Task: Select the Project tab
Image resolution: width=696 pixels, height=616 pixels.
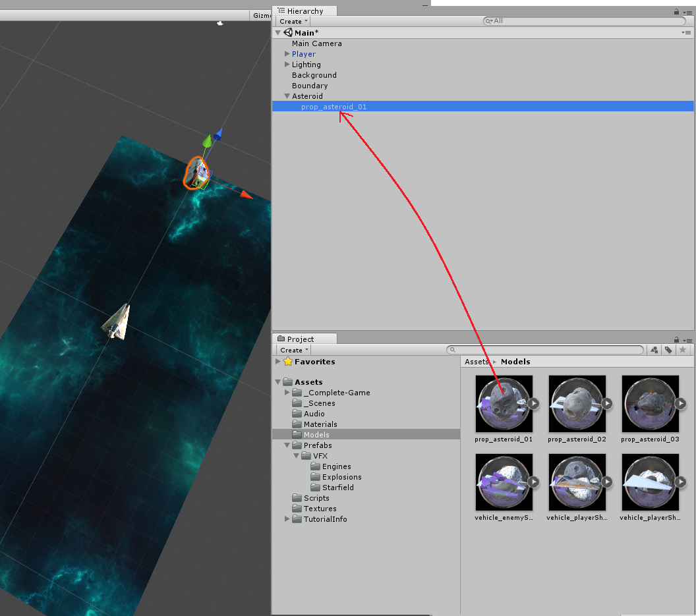Action: click(x=304, y=339)
